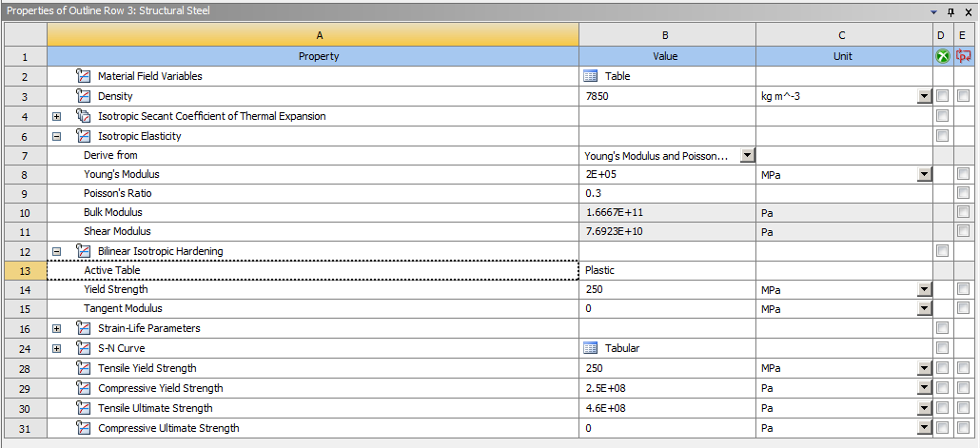This screenshot has height=448, width=980.
Task: Click the Strain-Life Parameters property icon
Action: [83, 328]
